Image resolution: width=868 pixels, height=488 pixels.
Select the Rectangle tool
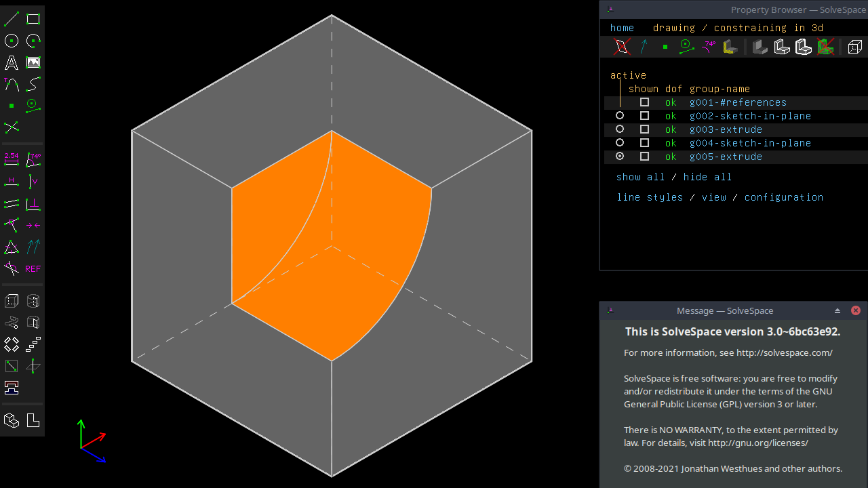pos(33,18)
